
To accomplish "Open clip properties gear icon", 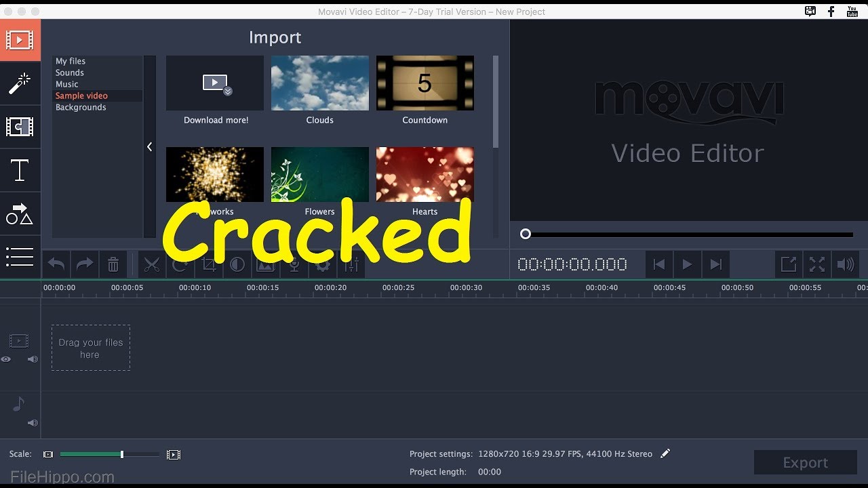I will pos(323,264).
